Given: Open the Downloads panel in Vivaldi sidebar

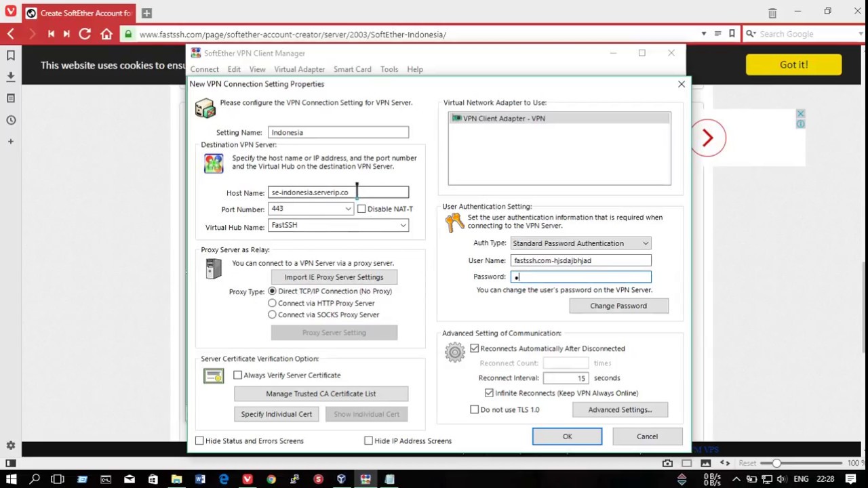Looking at the screenshot, I should click(11, 77).
